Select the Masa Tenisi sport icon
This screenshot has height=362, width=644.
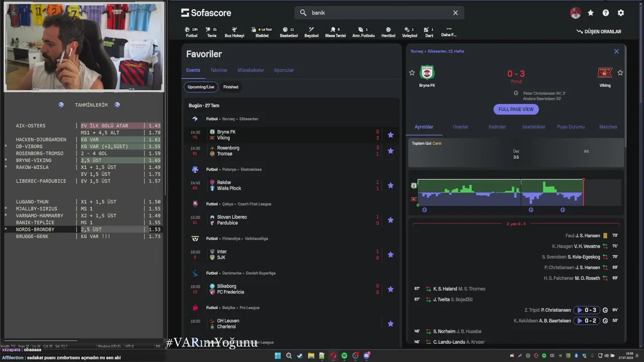click(336, 32)
